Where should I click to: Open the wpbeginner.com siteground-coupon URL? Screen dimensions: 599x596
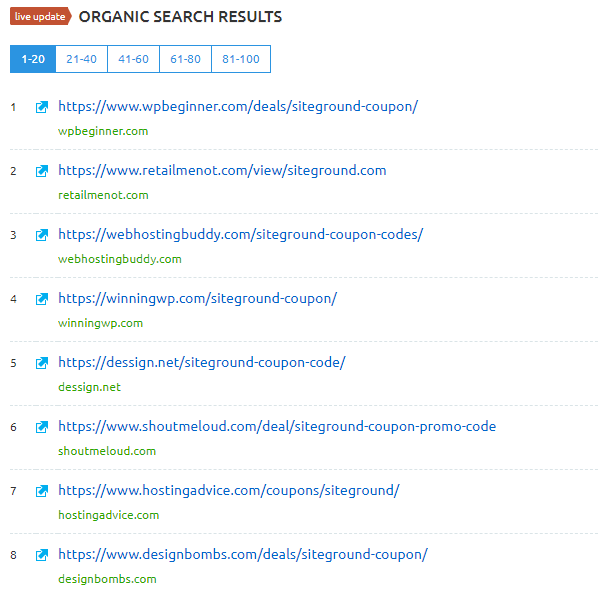tap(238, 107)
